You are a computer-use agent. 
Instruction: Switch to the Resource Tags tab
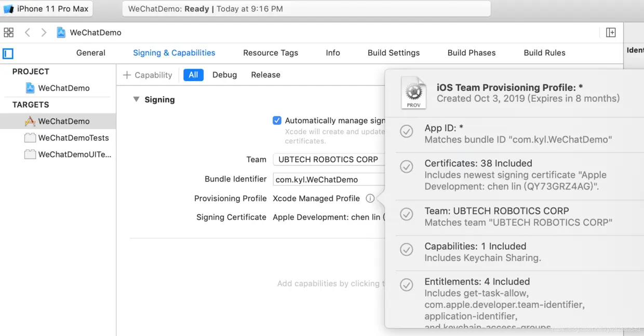coord(271,53)
